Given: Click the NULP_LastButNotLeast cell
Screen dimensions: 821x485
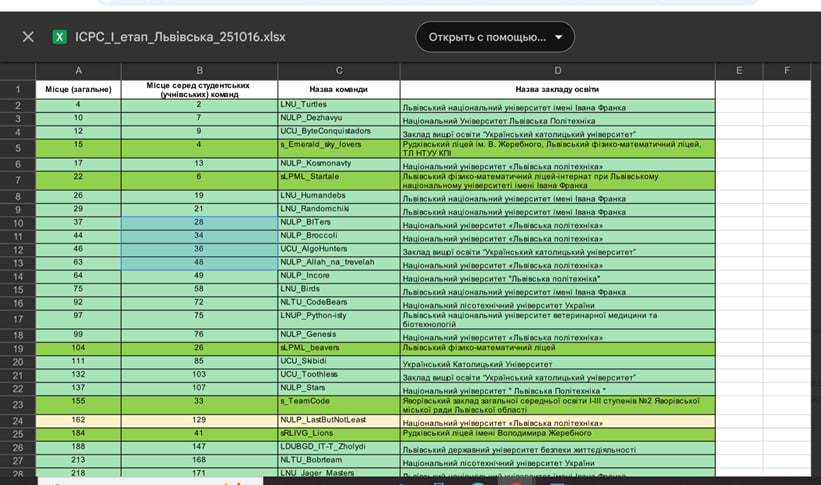Looking at the screenshot, I should [339, 421].
